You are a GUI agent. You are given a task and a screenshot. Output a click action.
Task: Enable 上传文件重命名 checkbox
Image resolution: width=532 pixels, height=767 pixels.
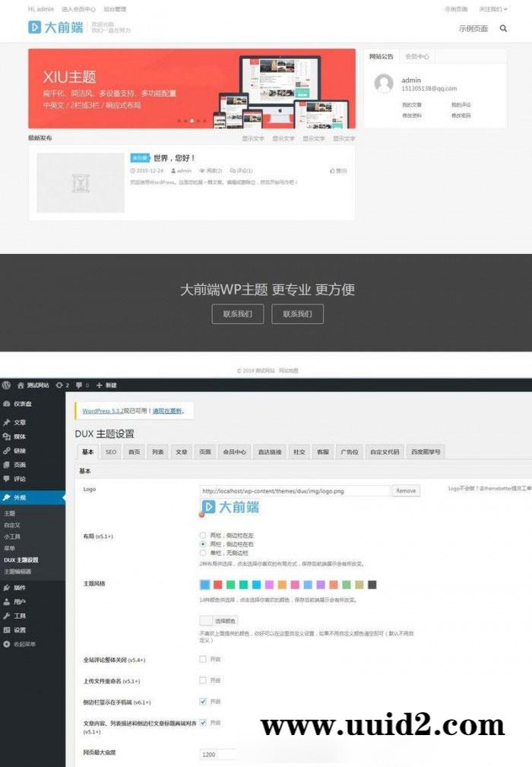pyautogui.click(x=202, y=680)
